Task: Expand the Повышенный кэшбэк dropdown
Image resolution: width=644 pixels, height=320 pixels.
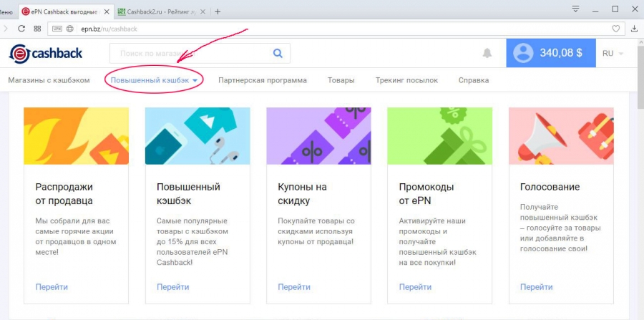Action: coord(155,80)
